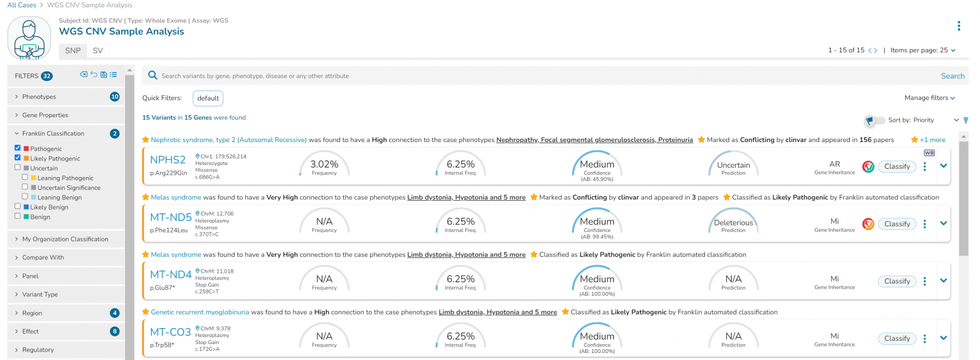Expand the Phenotypes filter section

pos(39,97)
